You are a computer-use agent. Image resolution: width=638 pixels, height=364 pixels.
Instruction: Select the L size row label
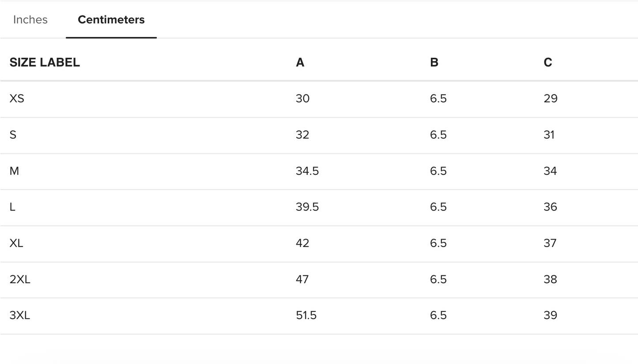coord(12,207)
